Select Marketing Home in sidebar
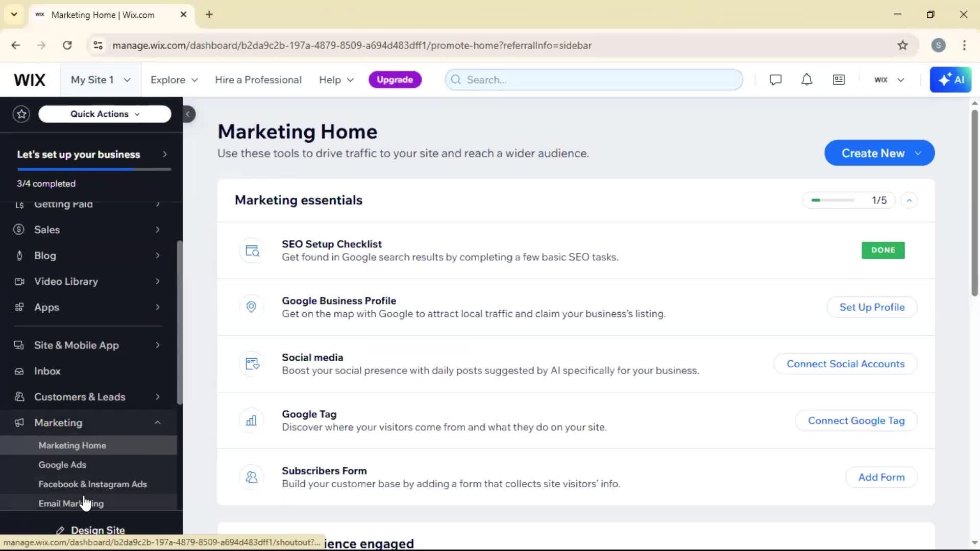The height and width of the screenshot is (551, 980). click(x=88, y=445)
